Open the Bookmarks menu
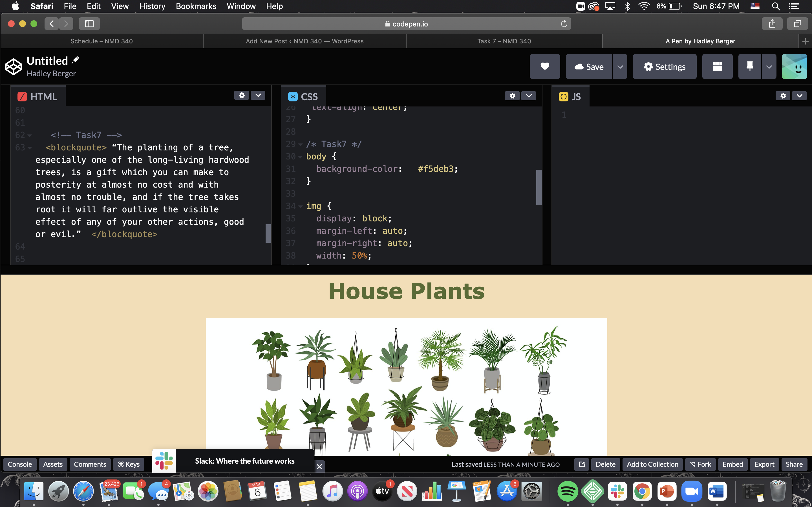 click(x=196, y=6)
